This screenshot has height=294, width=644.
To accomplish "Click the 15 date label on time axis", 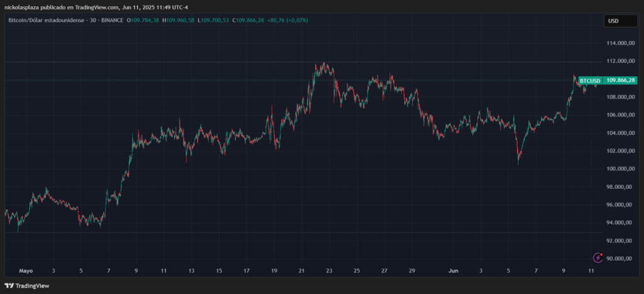I will [x=219, y=271].
